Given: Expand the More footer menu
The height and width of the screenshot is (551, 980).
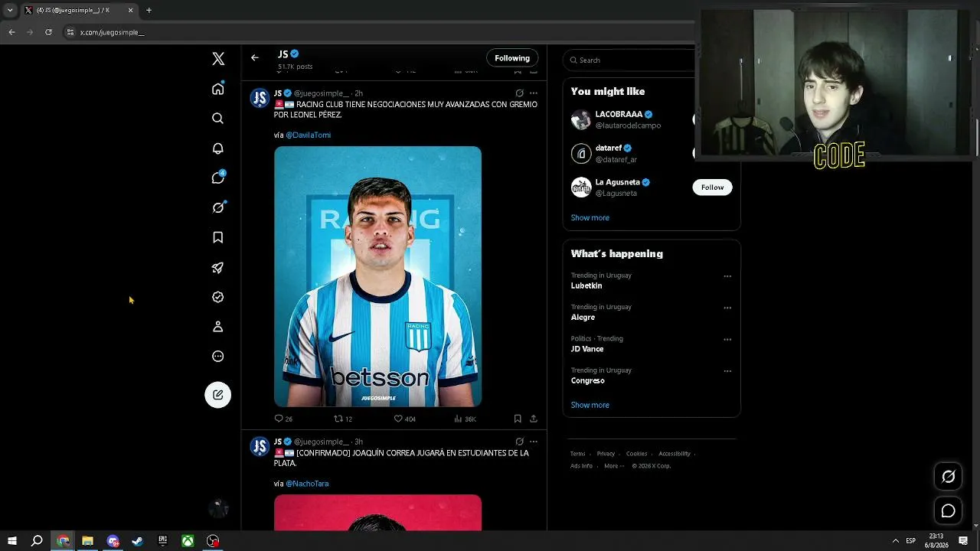Looking at the screenshot, I should (x=613, y=466).
